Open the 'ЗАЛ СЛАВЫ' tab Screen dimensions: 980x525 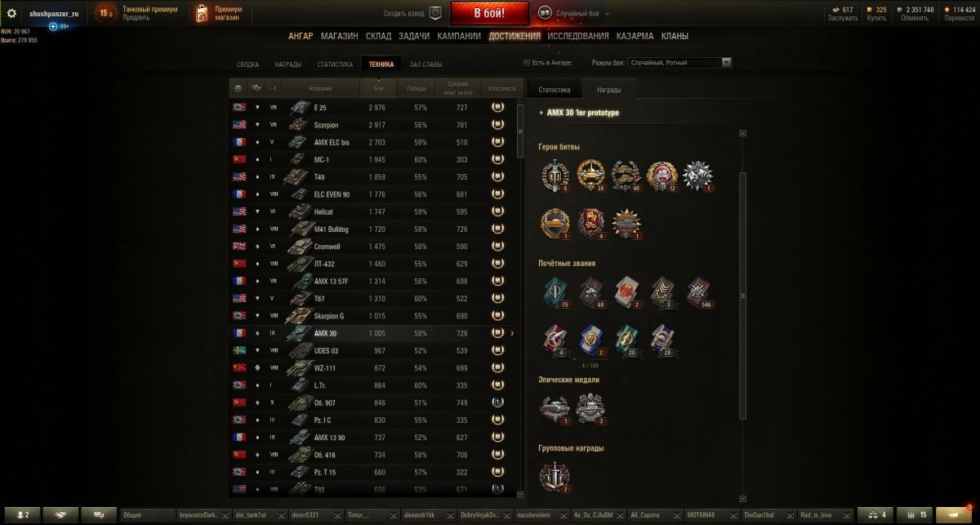pos(425,64)
